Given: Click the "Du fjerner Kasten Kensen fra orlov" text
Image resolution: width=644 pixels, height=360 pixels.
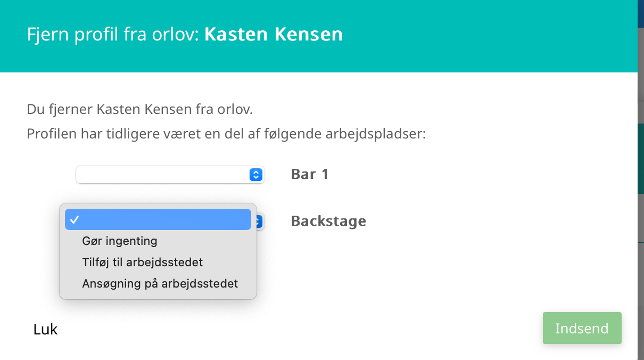Looking at the screenshot, I should [140, 110].
